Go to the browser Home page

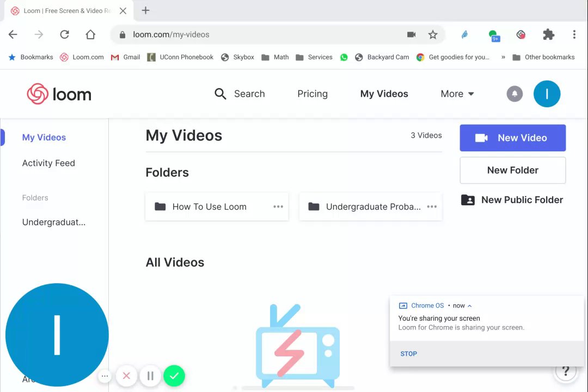[x=90, y=34]
